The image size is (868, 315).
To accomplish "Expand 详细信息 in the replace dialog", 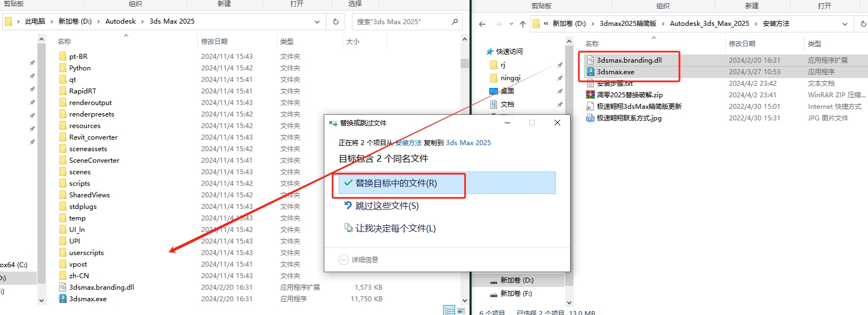I will pyautogui.click(x=358, y=259).
